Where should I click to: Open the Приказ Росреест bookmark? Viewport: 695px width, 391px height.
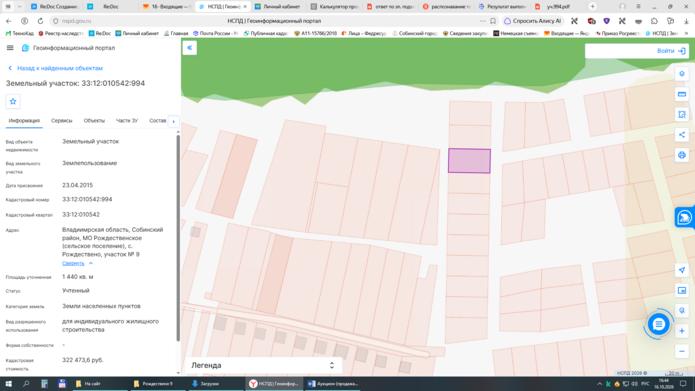[x=617, y=33]
